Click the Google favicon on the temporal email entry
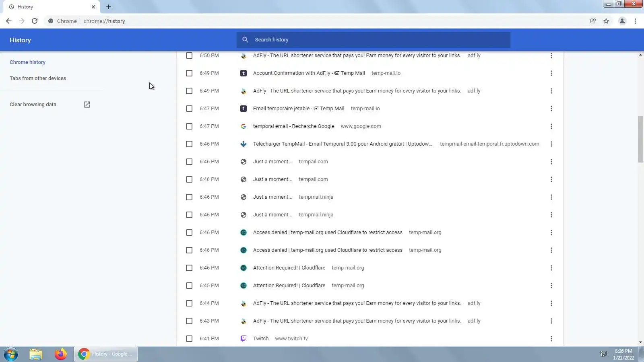This screenshot has height=362, width=644. [x=244, y=126]
